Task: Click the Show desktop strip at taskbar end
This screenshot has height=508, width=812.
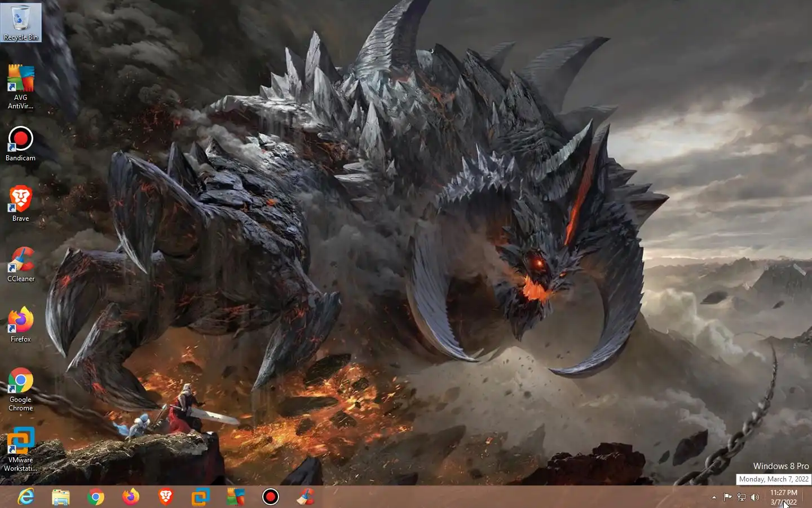Action: click(808, 497)
